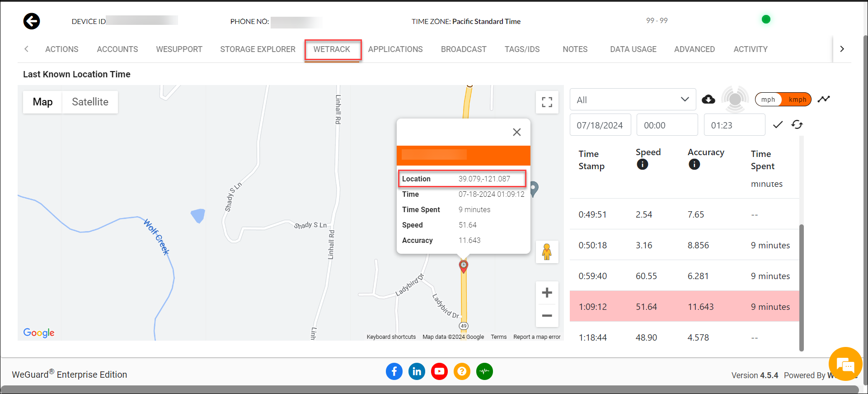Open the BROADCAST tab

point(464,49)
